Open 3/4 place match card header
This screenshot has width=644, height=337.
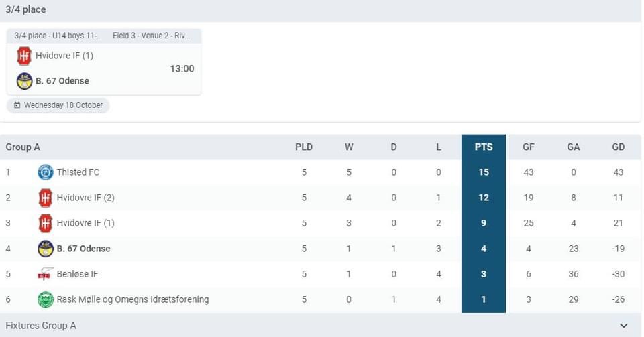[x=103, y=36]
